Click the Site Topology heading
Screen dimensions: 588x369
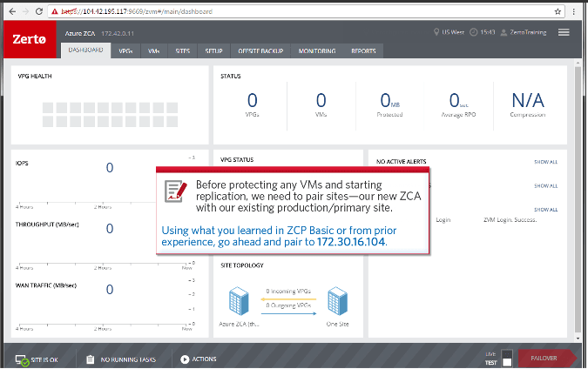pos(242,265)
